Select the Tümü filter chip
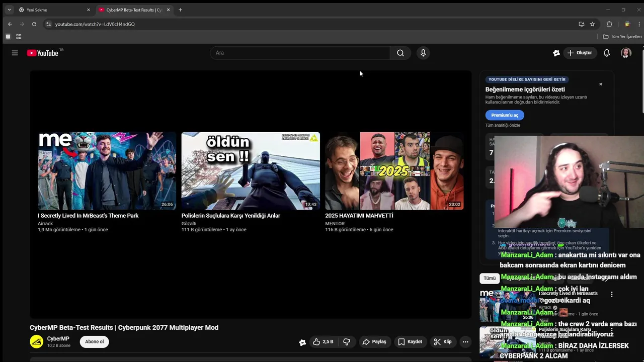This screenshot has height=362, width=644. (x=490, y=278)
